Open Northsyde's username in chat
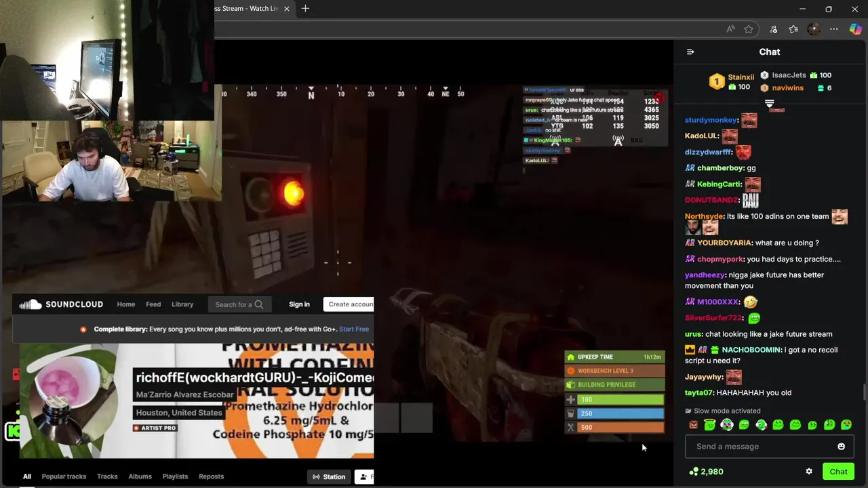This screenshot has height=488, width=868. tap(704, 216)
